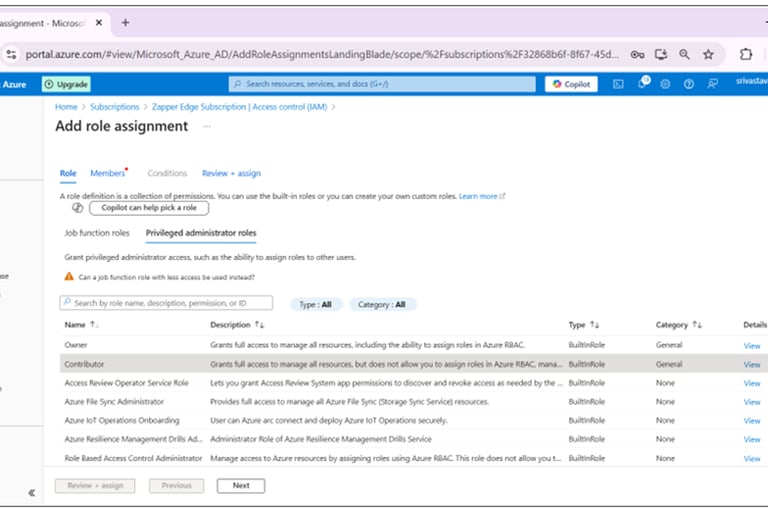Open the zoom magnifier icon in address bar
Viewport: 768px width, 512px height.
(685, 54)
